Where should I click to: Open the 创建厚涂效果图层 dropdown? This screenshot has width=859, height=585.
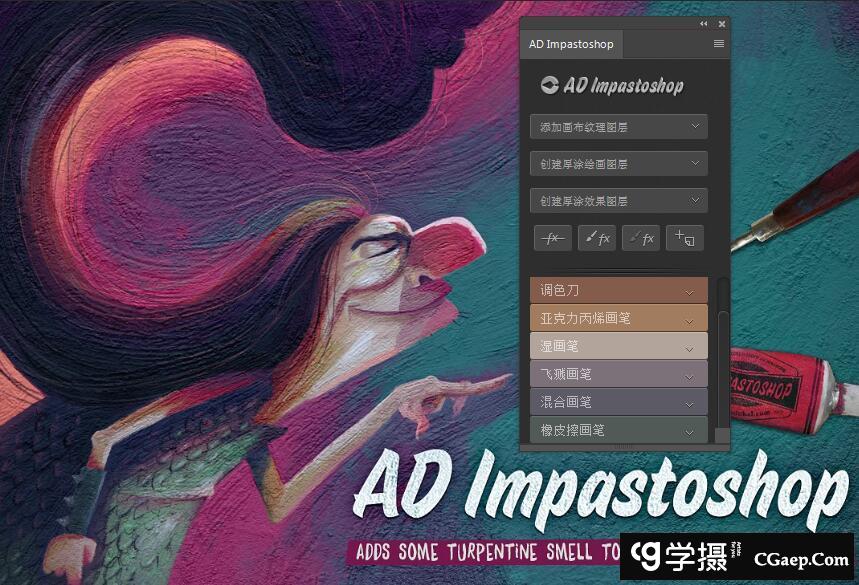pyautogui.click(x=618, y=201)
